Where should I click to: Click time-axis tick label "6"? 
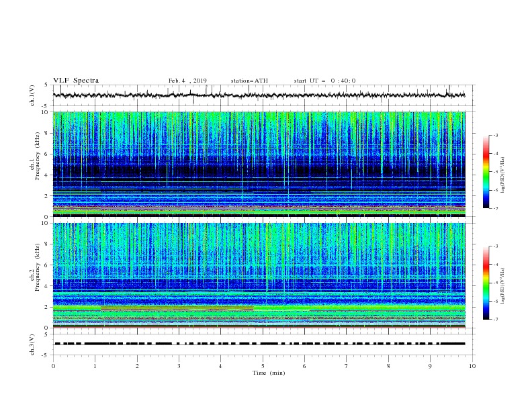(304, 366)
